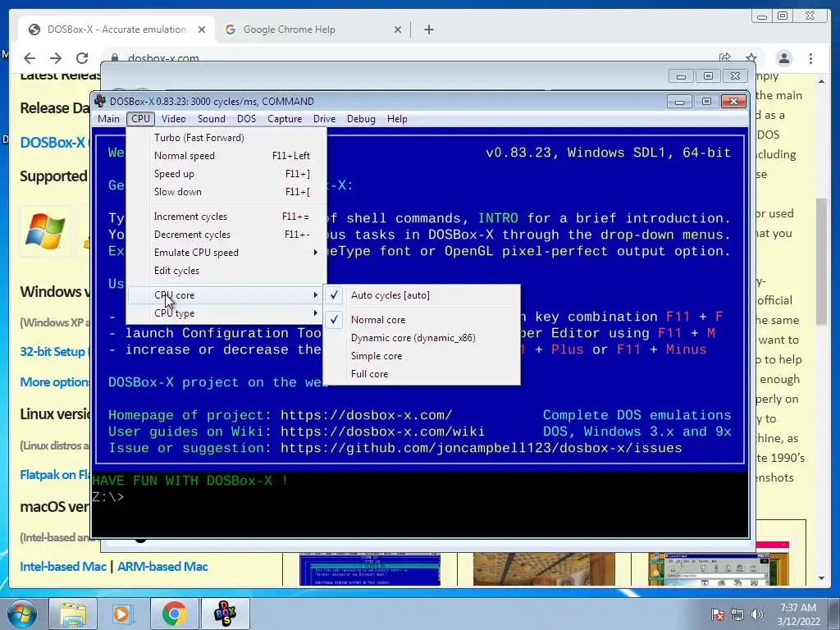Open the Video menu
The width and height of the screenshot is (840, 630).
[x=174, y=119]
